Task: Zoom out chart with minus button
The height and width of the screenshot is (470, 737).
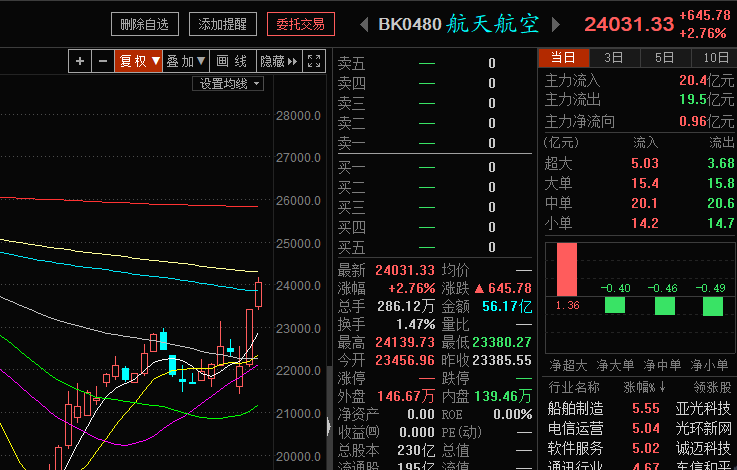Action: click(103, 61)
